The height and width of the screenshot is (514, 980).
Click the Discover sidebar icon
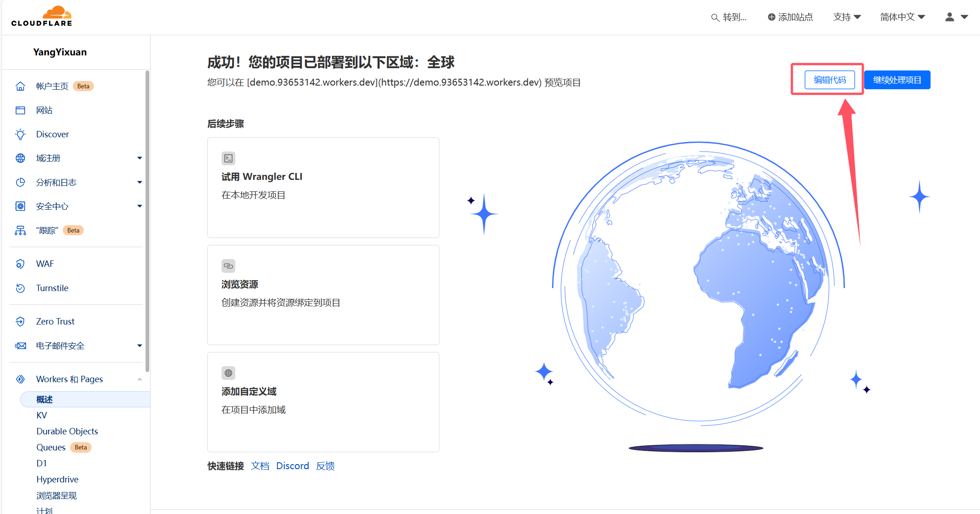[x=19, y=134]
